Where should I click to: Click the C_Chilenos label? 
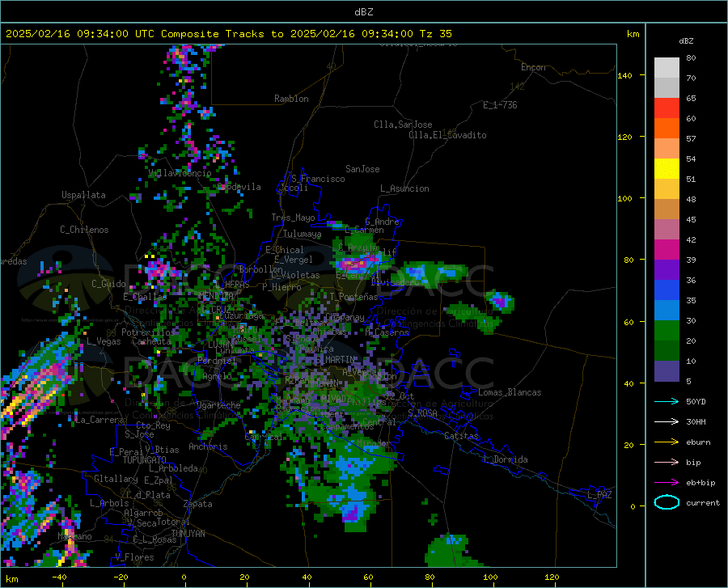click(x=84, y=230)
